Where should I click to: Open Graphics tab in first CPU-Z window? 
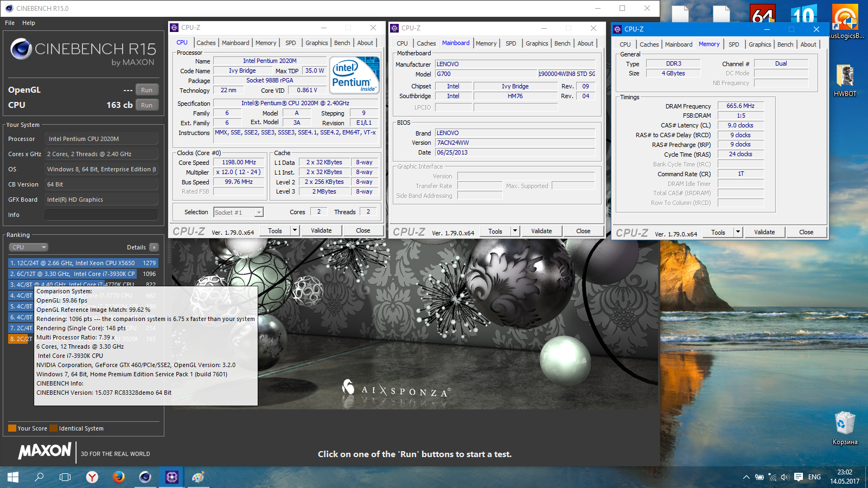point(316,43)
